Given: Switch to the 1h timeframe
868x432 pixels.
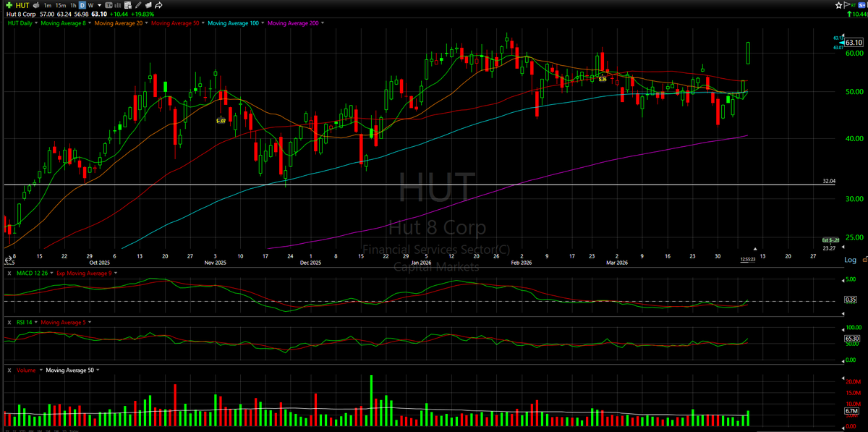Looking at the screenshot, I should (73, 5).
